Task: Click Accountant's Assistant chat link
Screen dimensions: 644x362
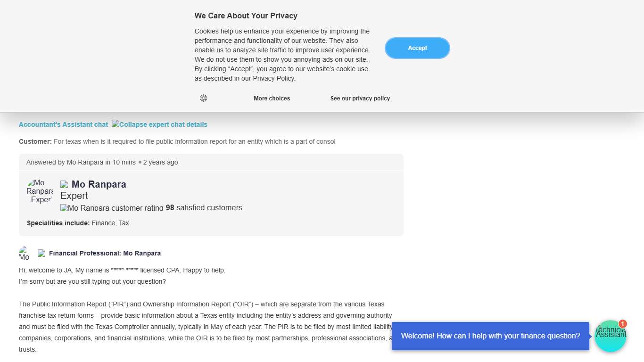Action: click(63, 124)
